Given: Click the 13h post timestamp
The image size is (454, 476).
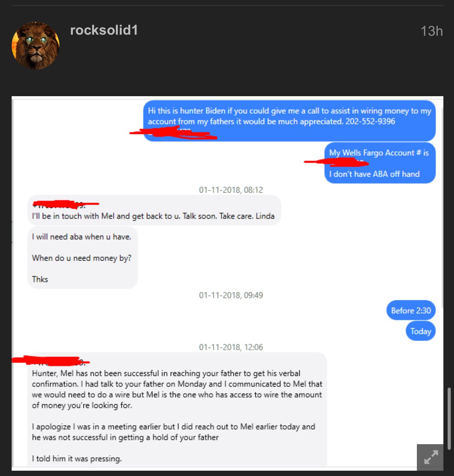Looking at the screenshot, I should [431, 31].
